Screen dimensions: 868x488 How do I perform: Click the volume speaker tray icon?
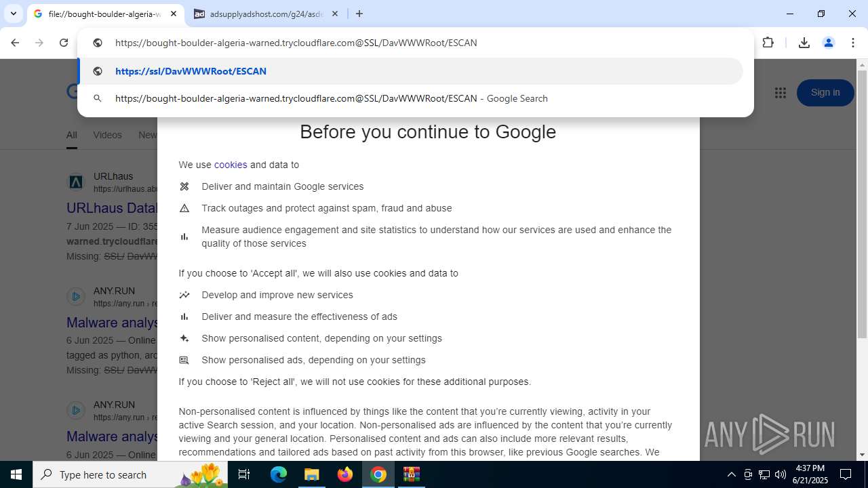(781, 474)
